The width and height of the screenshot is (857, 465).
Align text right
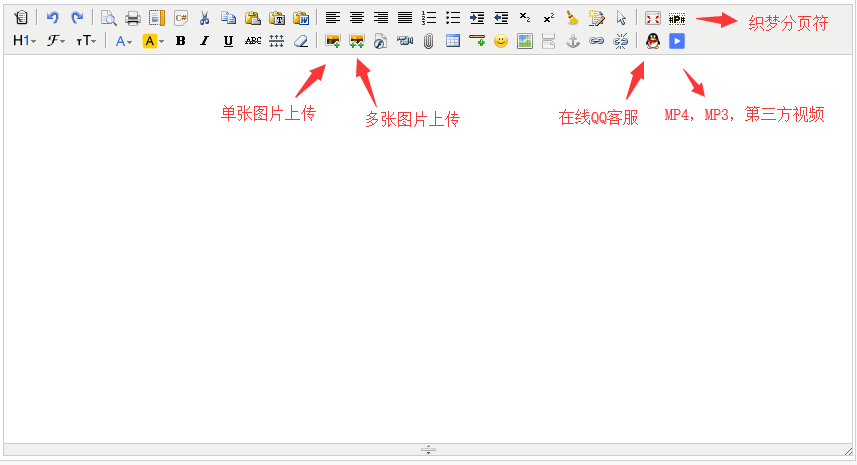[x=381, y=18]
